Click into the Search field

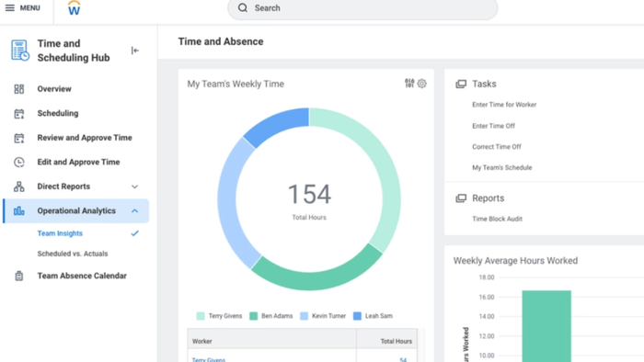(362, 8)
